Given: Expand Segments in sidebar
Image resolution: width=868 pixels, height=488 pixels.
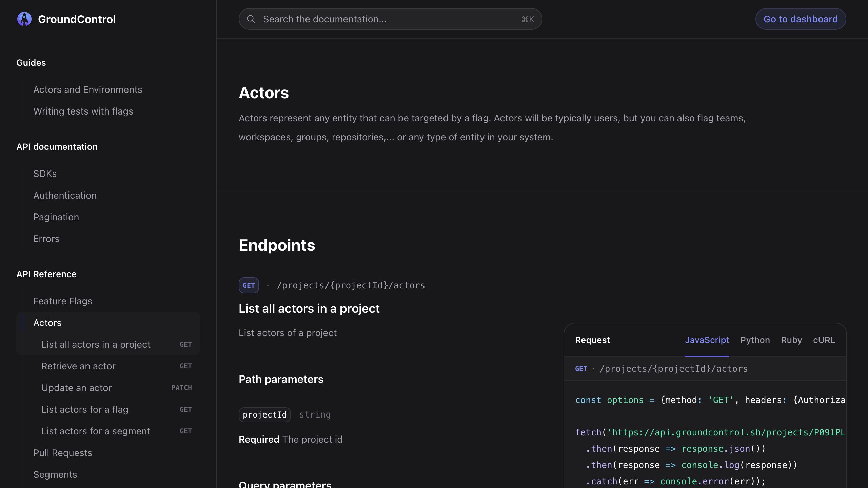Looking at the screenshot, I should 55,474.
